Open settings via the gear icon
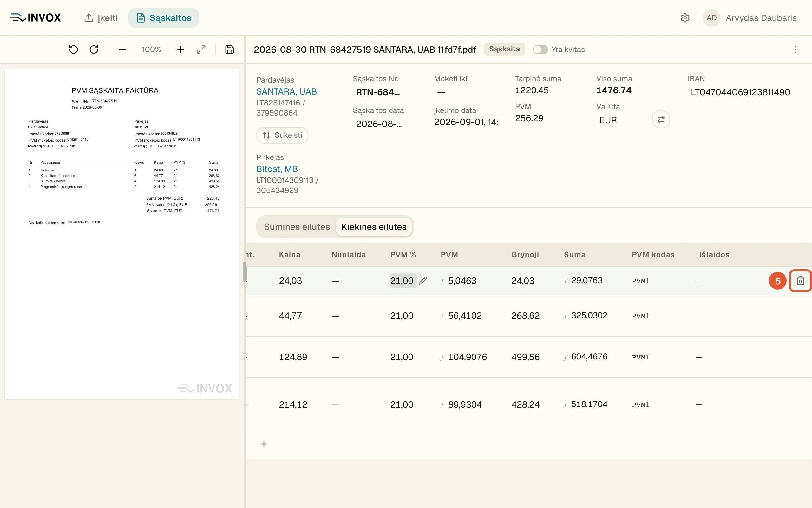Image resolution: width=812 pixels, height=508 pixels. pyautogui.click(x=685, y=18)
